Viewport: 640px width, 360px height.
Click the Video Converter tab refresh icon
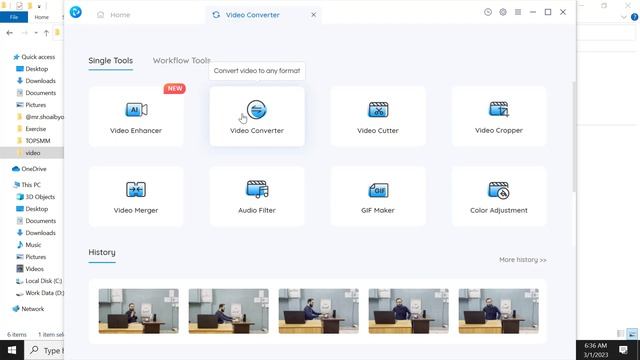coord(216,15)
